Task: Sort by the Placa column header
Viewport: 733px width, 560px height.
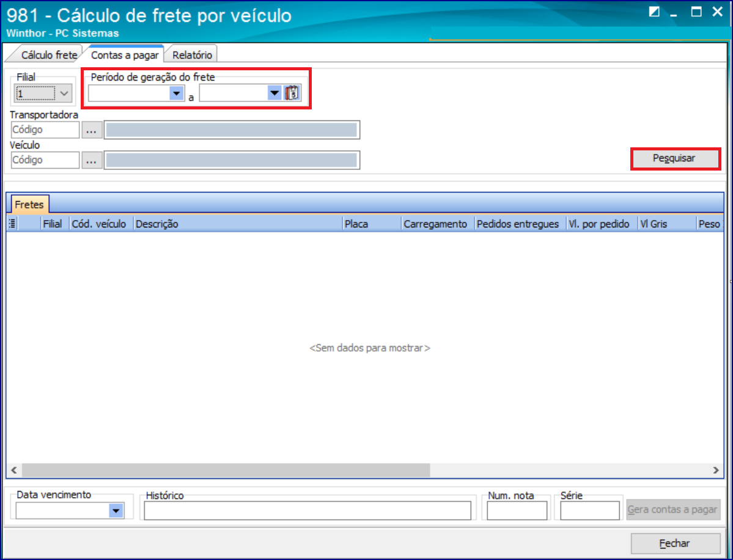Action: 372,224
